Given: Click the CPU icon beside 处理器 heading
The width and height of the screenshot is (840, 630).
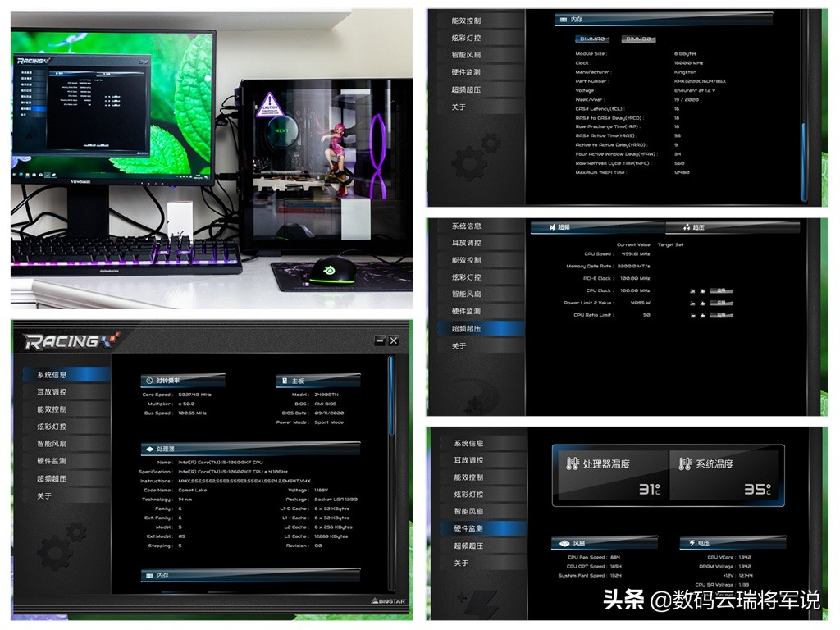Looking at the screenshot, I should pos(149,449).
